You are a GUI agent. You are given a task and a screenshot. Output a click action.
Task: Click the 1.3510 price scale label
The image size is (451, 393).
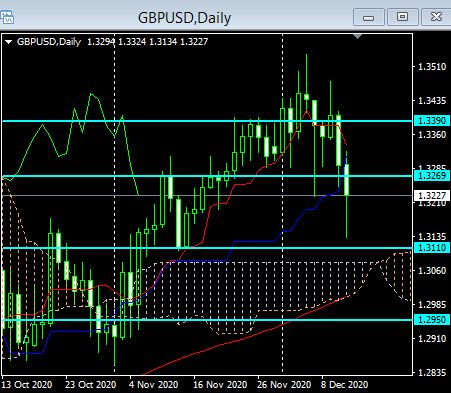tap(432, 67)
